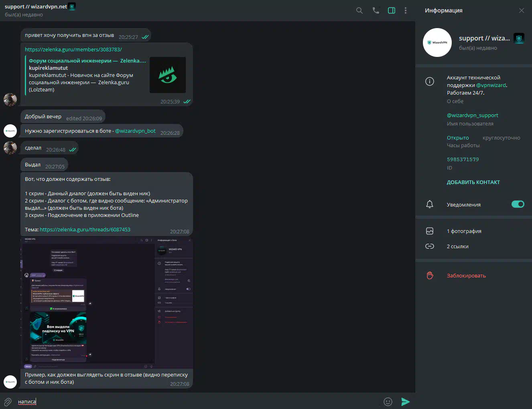Screen dimensions: 532x409
Task: Open the zelenka.guru/threads/6087453 link
Action: [85, 229]
